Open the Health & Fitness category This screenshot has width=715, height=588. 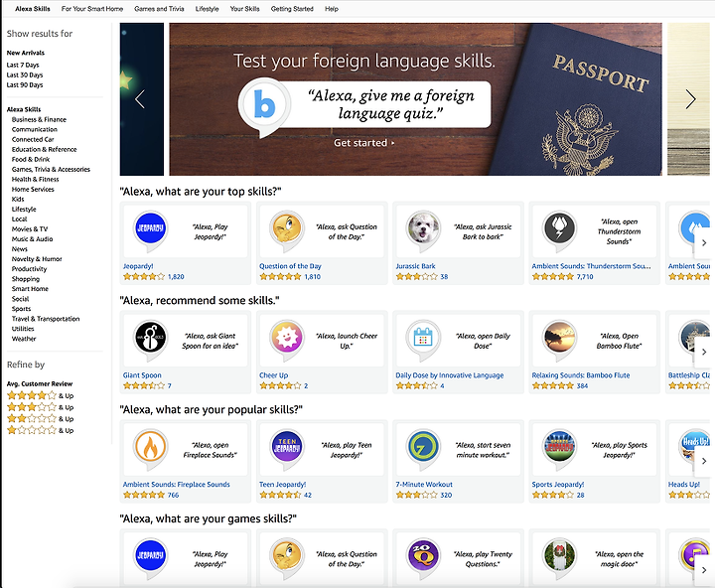35,179
